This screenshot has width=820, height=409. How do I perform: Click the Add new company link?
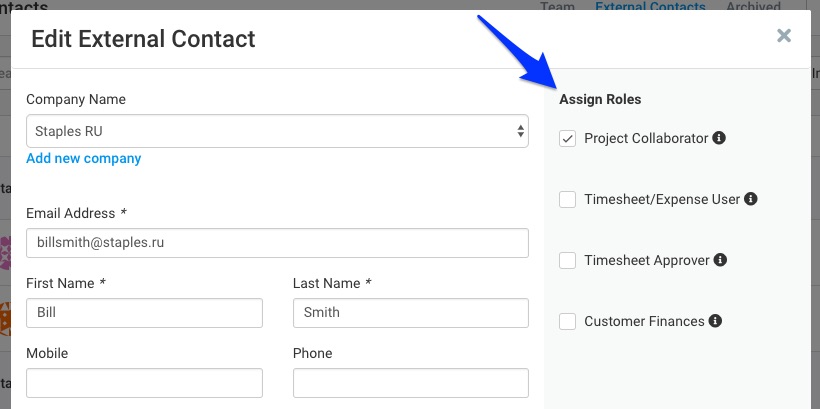[84, 158]
